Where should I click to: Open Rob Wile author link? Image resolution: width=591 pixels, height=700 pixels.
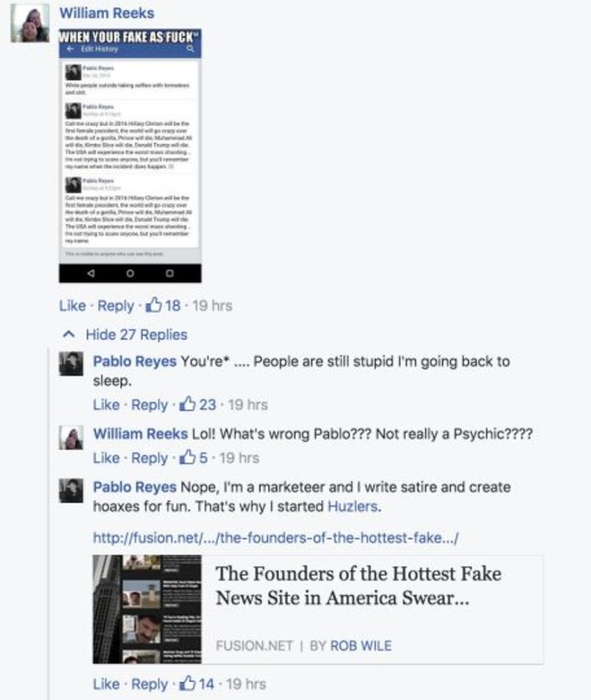(x=361, y=645)
